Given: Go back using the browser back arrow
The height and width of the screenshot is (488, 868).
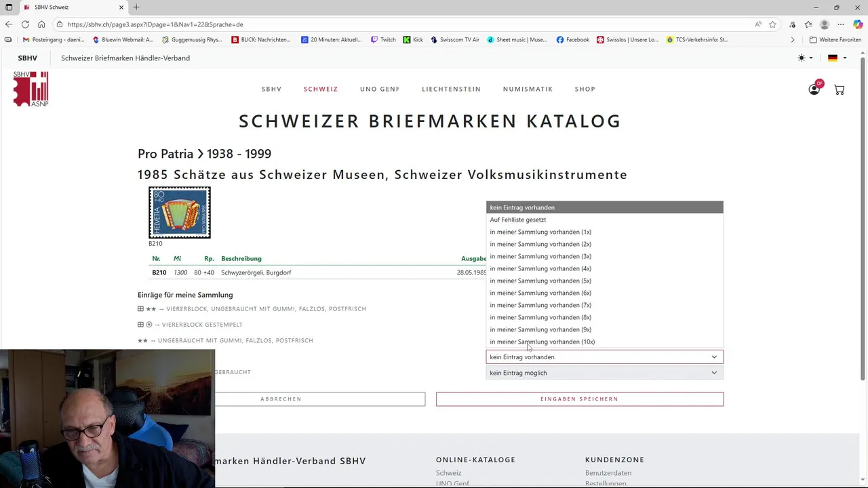Looking at the screenshot, I should coord(9,24).
